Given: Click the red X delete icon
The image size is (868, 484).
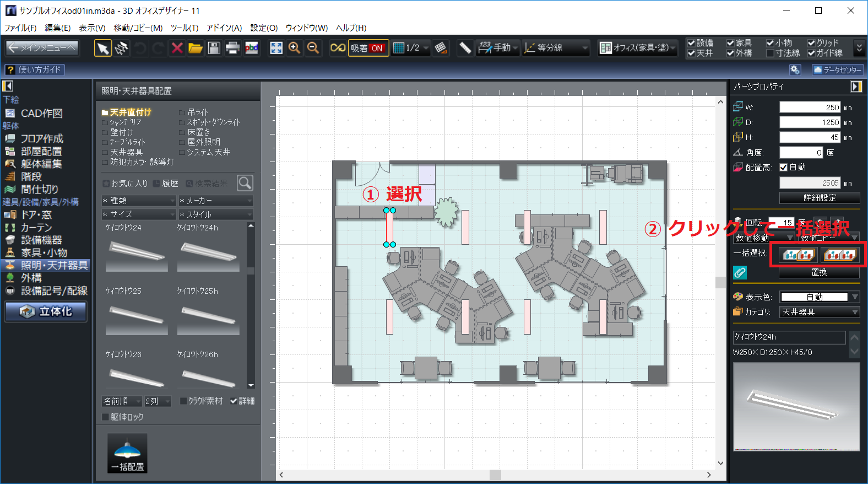Looking at the screenshot, I should [x=177, y=48].
